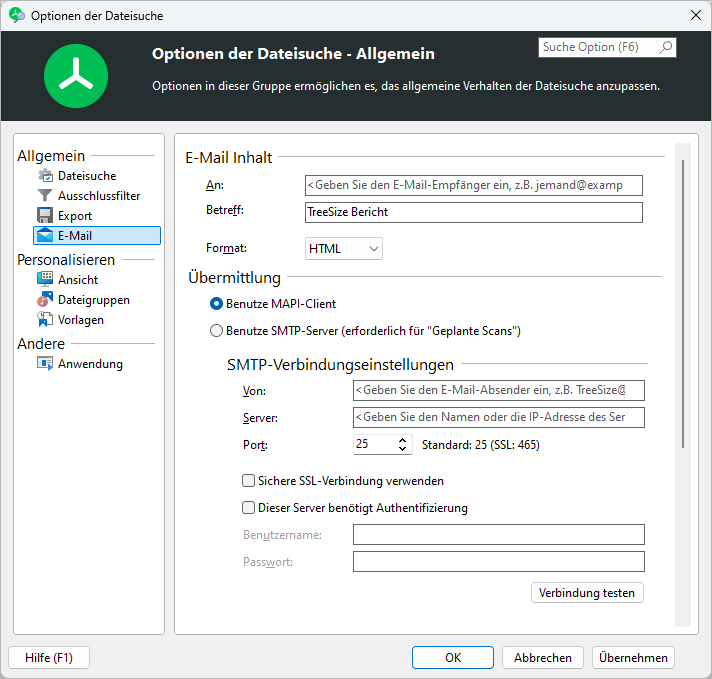The height and width of the screenshot is (679, 712).
Task: Open the Format HTML dropdown
Action: click(x=344, y=248)
